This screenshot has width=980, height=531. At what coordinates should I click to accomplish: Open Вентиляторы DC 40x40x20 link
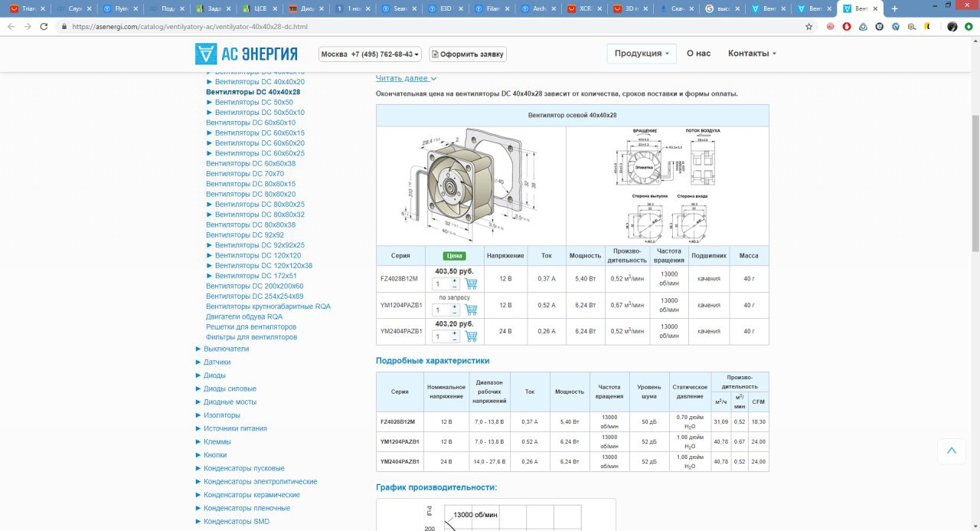coord(260,81)
